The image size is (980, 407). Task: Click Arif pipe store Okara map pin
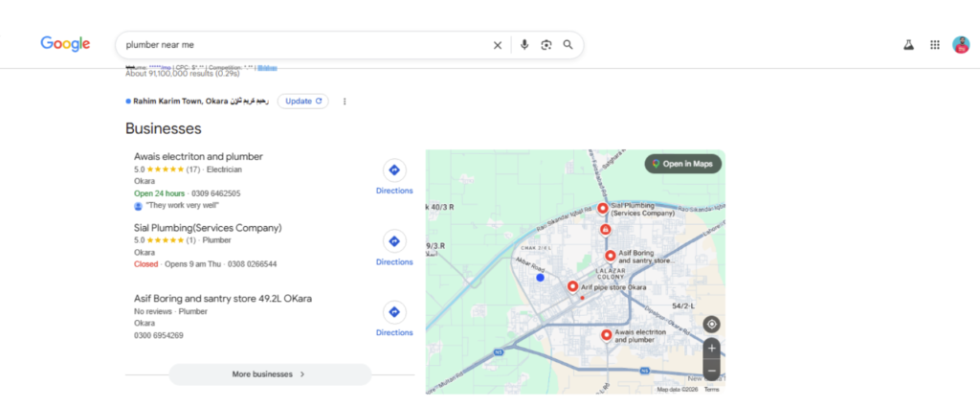click(572, 286)
